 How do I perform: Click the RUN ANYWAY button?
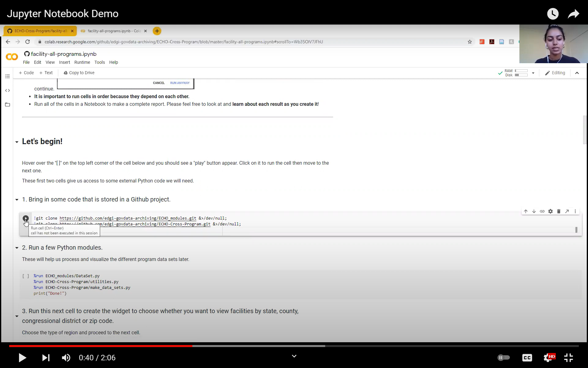pos(179,83)
